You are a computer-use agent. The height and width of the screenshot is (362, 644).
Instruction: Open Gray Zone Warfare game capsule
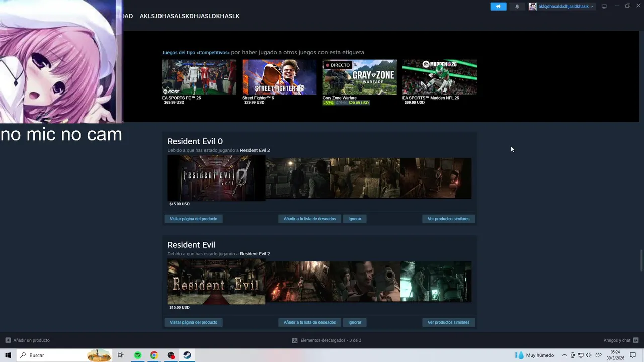pos(359,77)
